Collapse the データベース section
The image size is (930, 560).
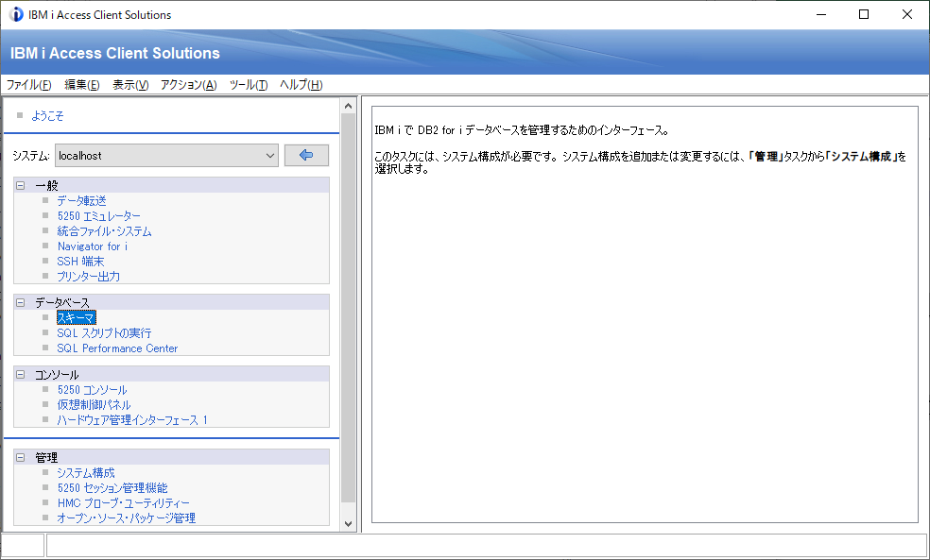[20, 302]
